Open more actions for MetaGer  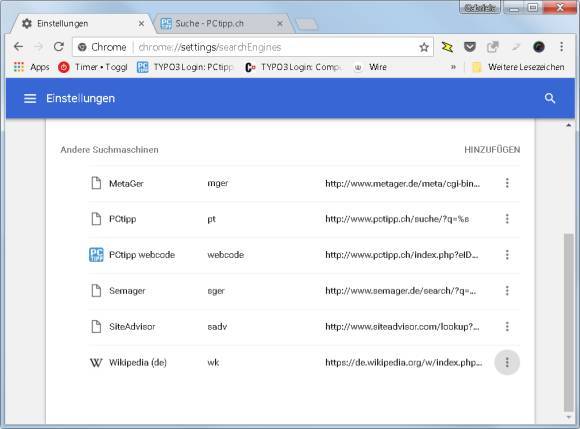coord(507,183)
